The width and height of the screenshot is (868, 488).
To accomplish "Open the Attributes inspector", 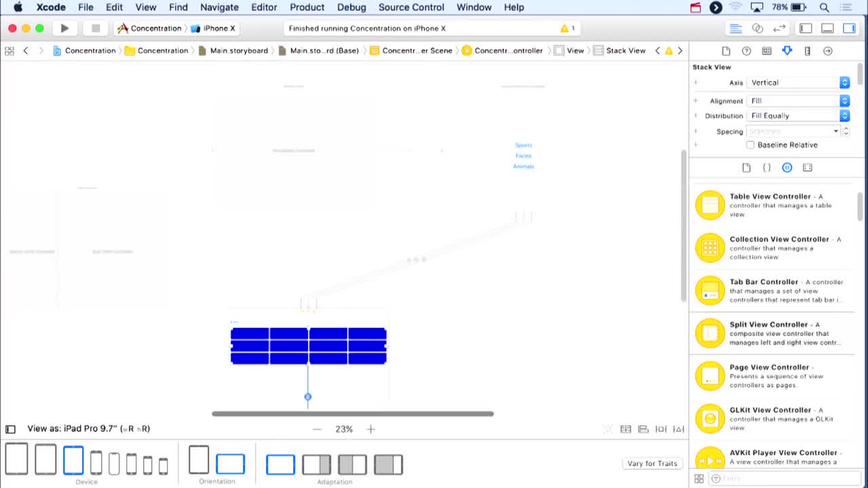I will point(787,50).
